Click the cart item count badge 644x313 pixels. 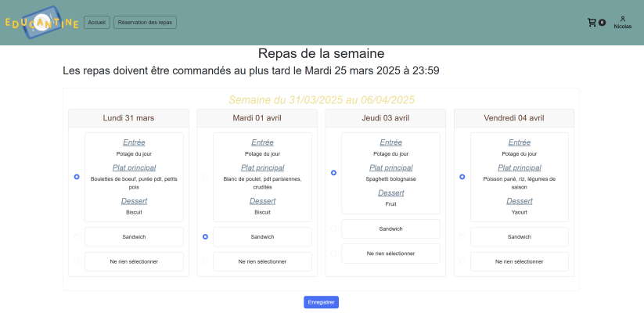click(x=602, y=23)
